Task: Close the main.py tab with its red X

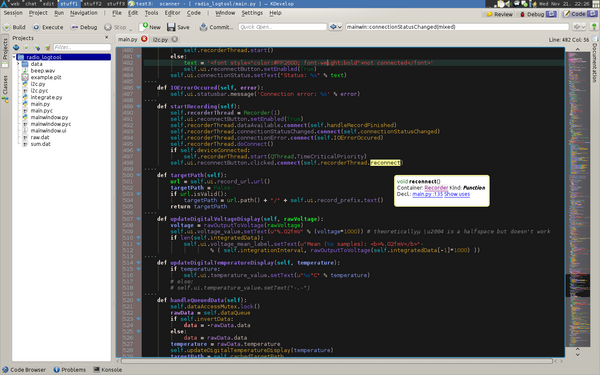Action: click(x=144, y=39)
